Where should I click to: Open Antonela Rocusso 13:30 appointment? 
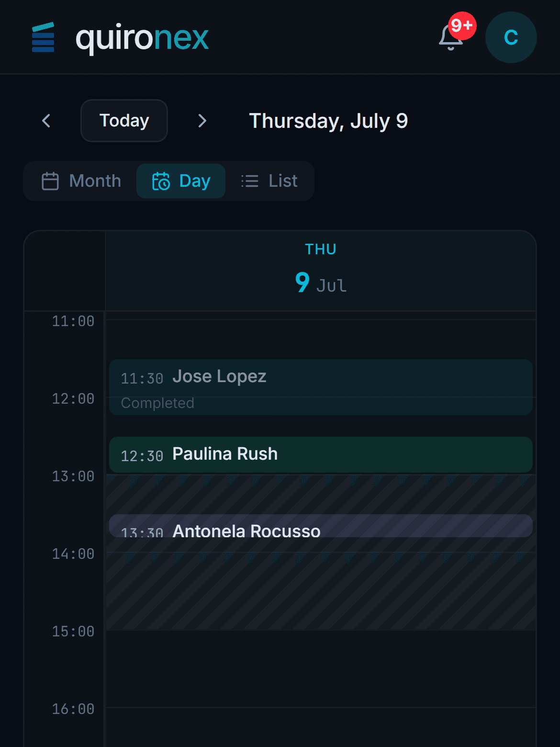(x=321, y=526)
